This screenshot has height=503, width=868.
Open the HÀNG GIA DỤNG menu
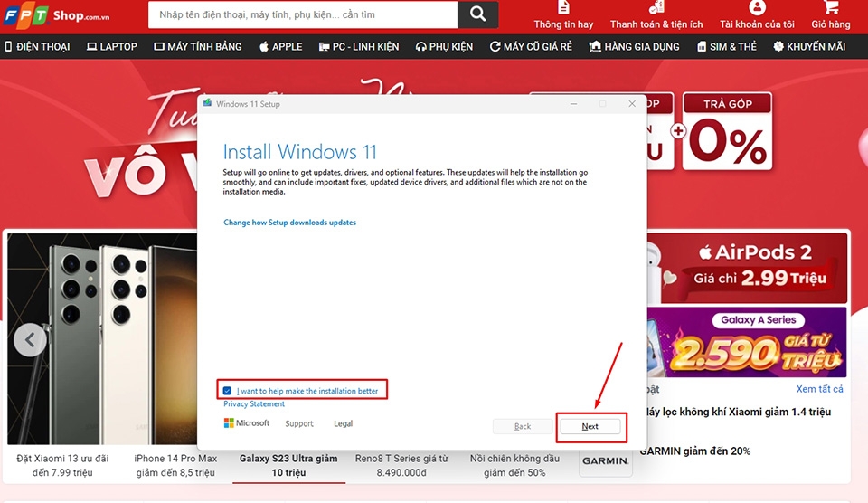635,46
